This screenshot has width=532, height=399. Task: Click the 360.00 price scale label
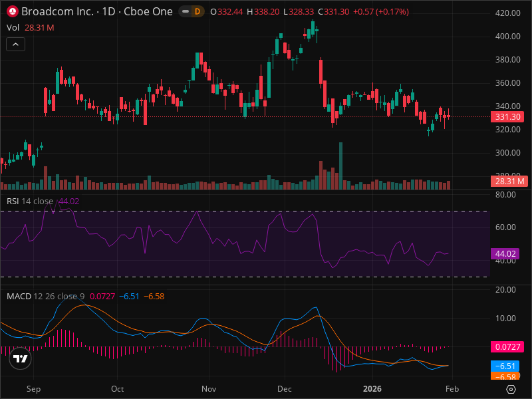pyautogui.click(x=507, y=82)
